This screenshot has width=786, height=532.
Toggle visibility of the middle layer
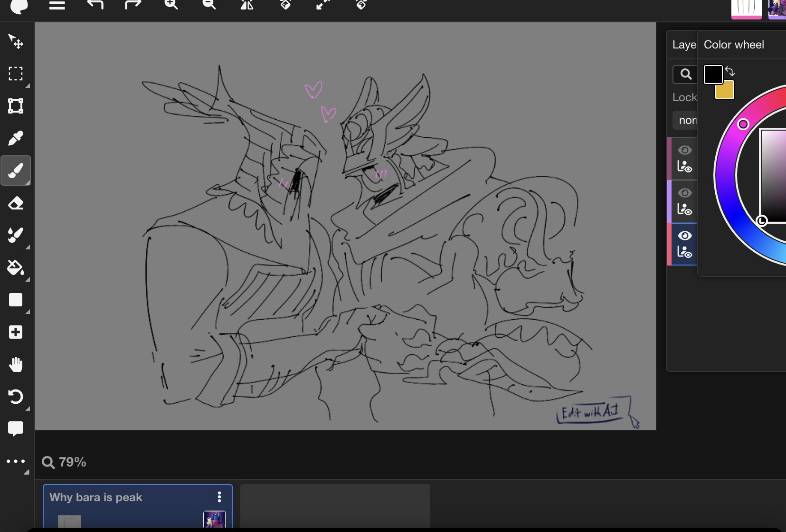point(684,193)
